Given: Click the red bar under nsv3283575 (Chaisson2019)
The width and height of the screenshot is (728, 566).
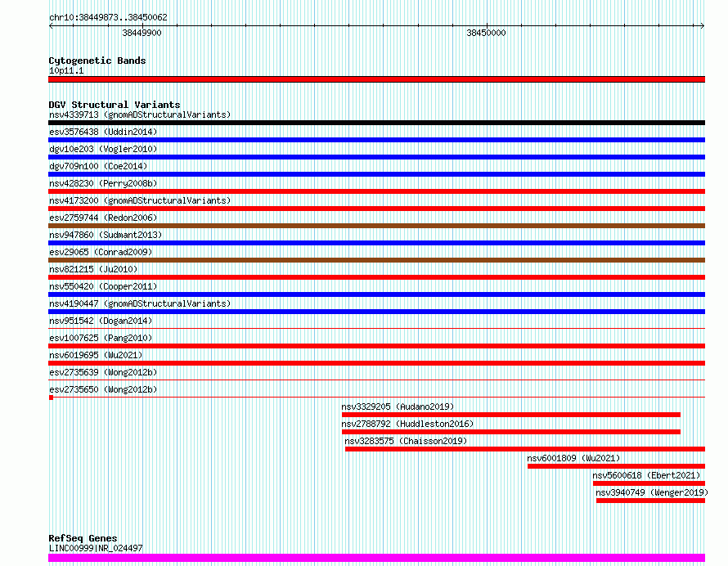Looking at the screenshot, I should (x=525, y=450).
